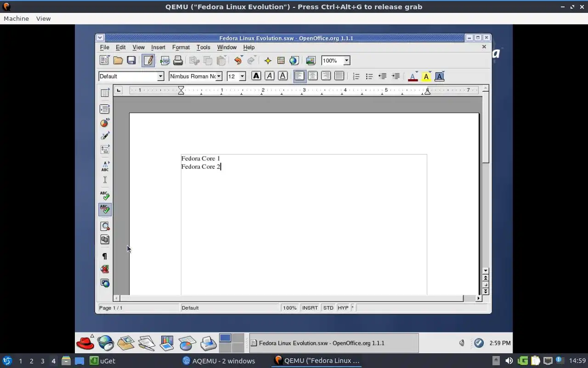Run Spellcheck ABC checkmark icon
Viewport: 588px width, 368px height.
pos(105,196)
